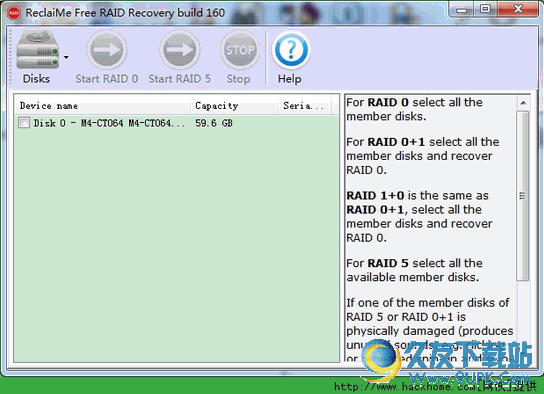Click the Start RAID 0 arrow icon
The width and height of the screenshot is (544, 394).
(107, 50)
